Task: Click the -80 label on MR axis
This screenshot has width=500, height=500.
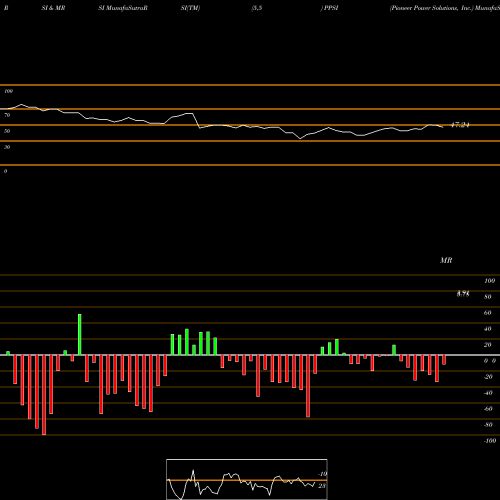Action: [488, 425]
